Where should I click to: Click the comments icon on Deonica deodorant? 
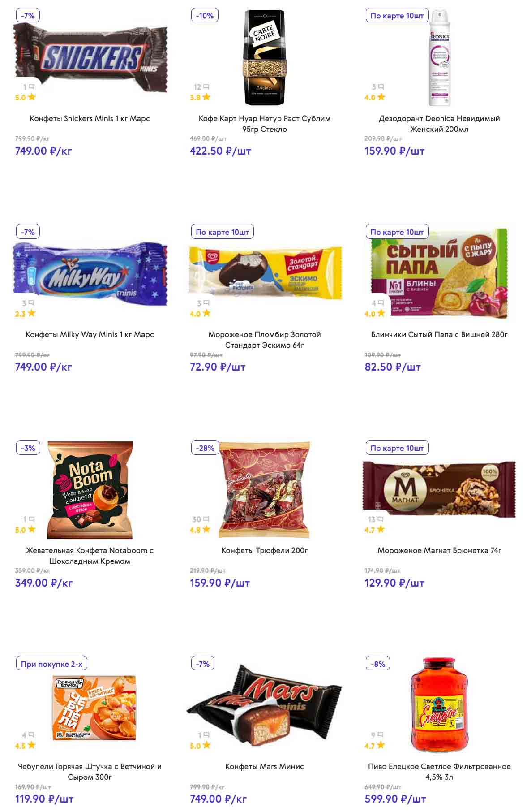pyautogui.click(x=381, y=86)
